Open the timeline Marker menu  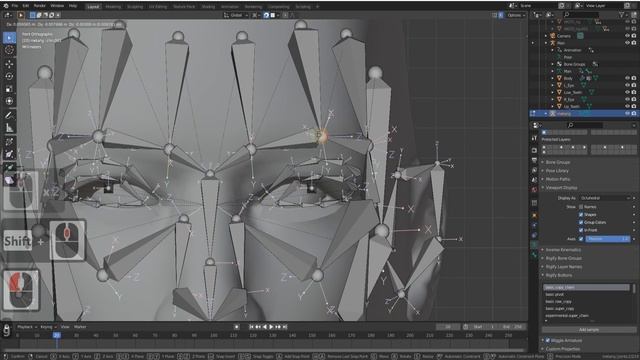click(80, 327)
